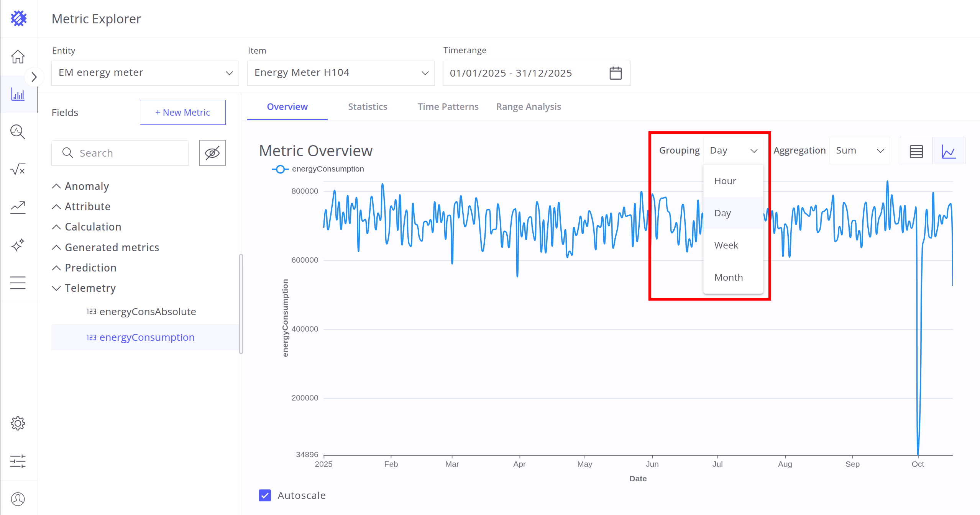Click the + New Metric button
Screen dimensions: 980x515
pos(182,113)
